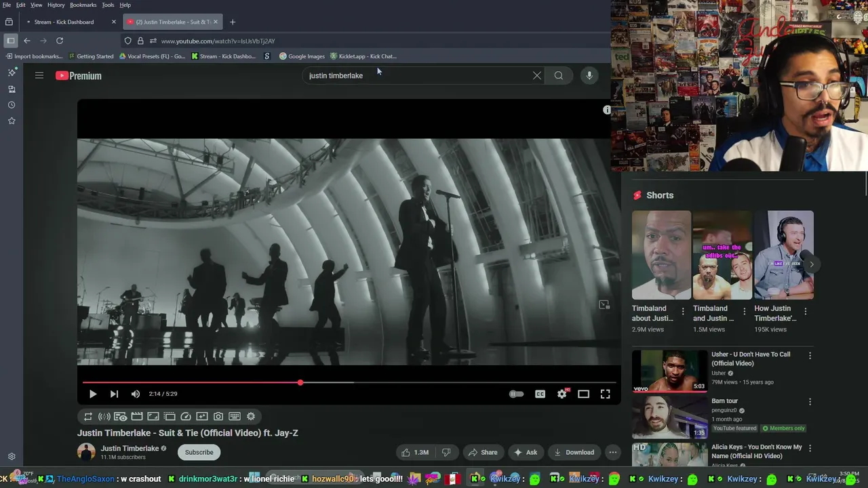Click the Ask button
Viewport: 868px width, 488px height.
click(x=526, y=452)
